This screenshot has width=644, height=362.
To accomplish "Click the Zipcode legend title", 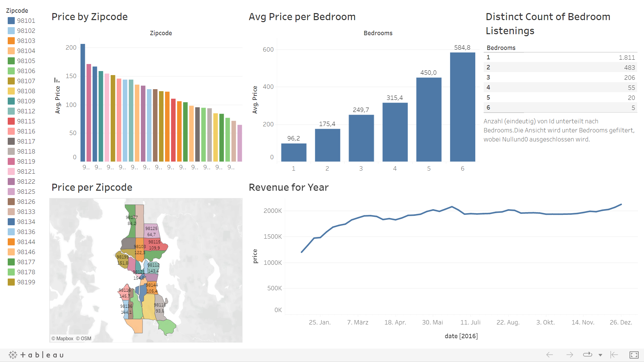I will point(17,11).
